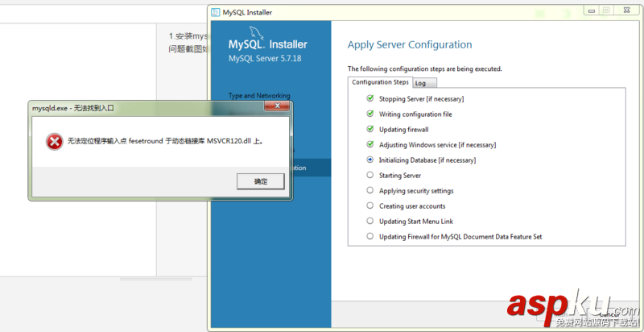Click the Initializing Database [if necessary] text
Viewport: 644px width, 332px height.
(427, 160)
